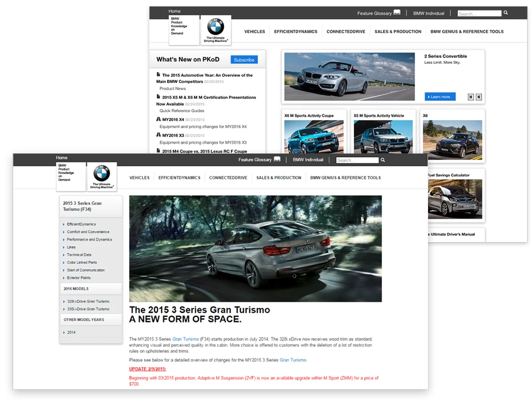Click Feature Glossary text in front window
Image resolution: width=532 pixels, height=402 pixels.
coord(255,159)
